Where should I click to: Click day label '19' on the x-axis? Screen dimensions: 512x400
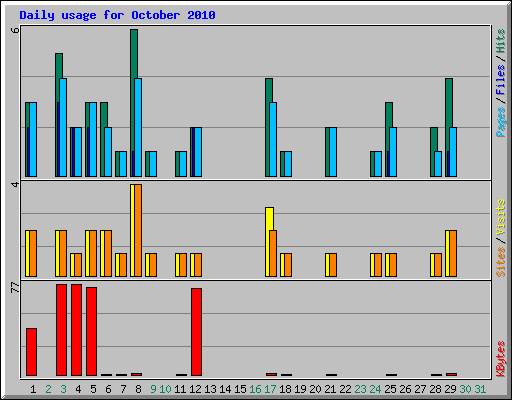(300, 389)
